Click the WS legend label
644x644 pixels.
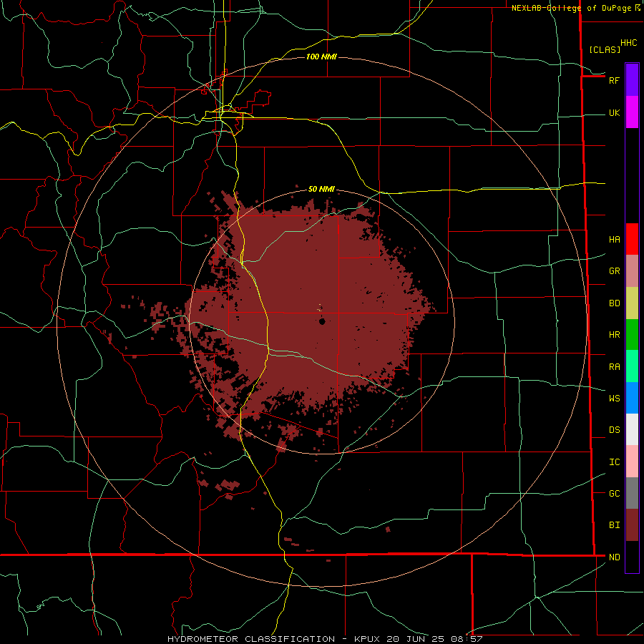(x=614, y=399)
